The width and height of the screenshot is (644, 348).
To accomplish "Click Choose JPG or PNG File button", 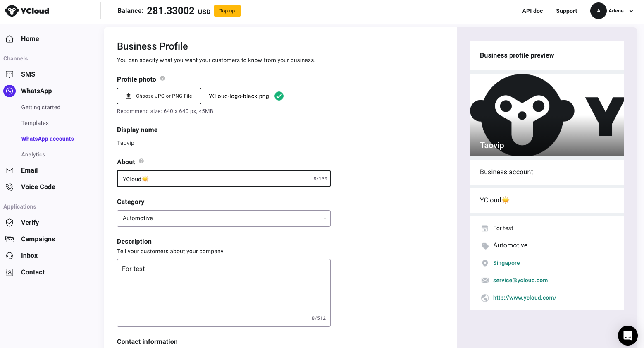I will pyautogui.click(x=159, y=96).
